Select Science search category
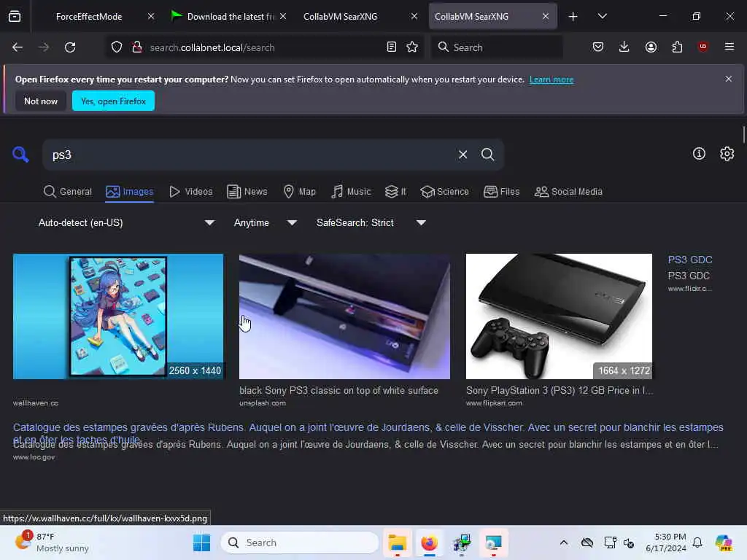The width and height of the screenshot is (747, 560). click(444, 192)
